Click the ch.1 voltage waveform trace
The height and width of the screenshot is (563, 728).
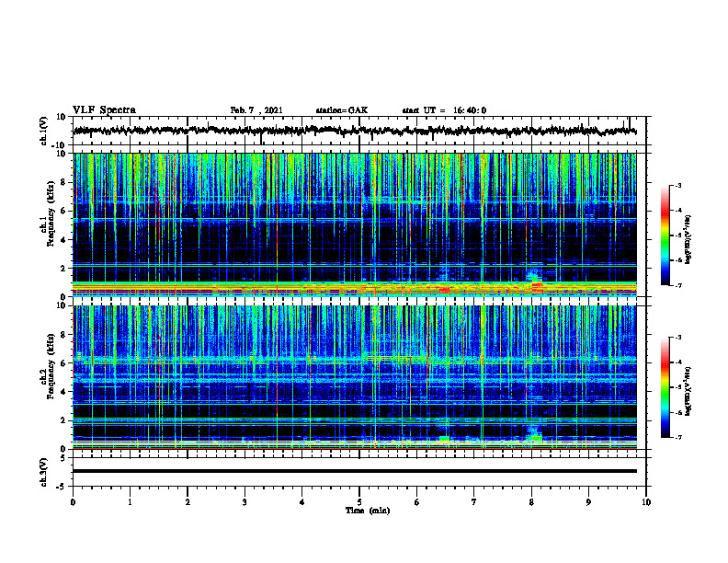click(355, 131)
